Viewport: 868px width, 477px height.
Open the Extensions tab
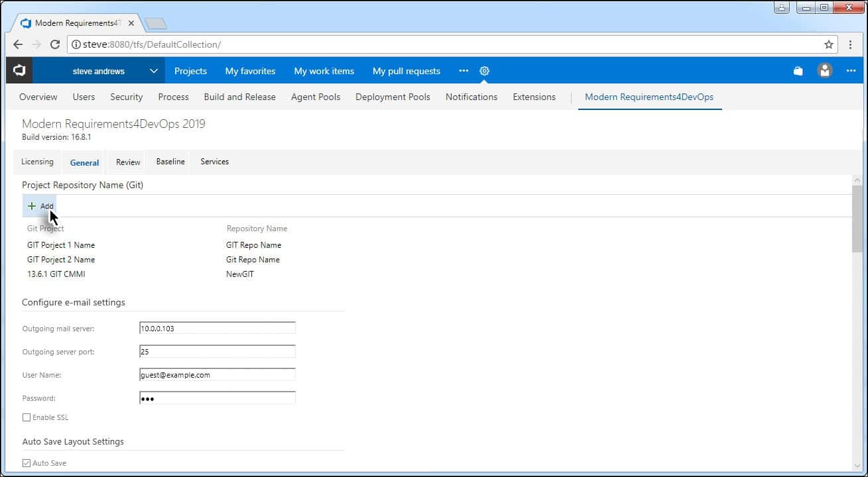534,97
